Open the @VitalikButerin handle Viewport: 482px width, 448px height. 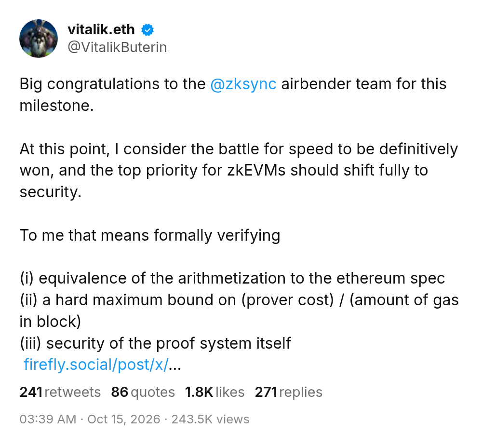coord(117,47)
